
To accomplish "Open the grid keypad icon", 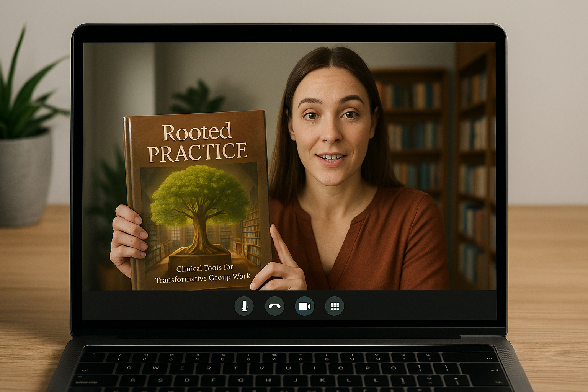I will pos(335,306).
